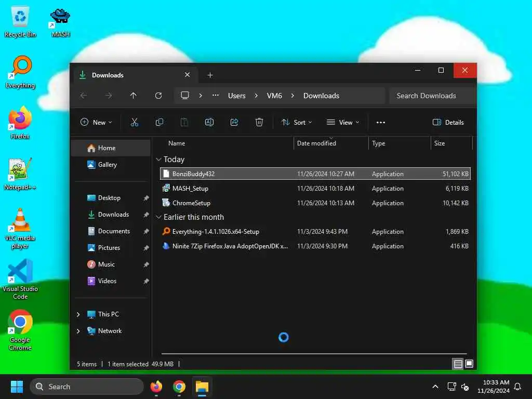532x399 pixels.
Task: Select the Ninite 7Zip Firefox installer
Action: tap(315, 246)
